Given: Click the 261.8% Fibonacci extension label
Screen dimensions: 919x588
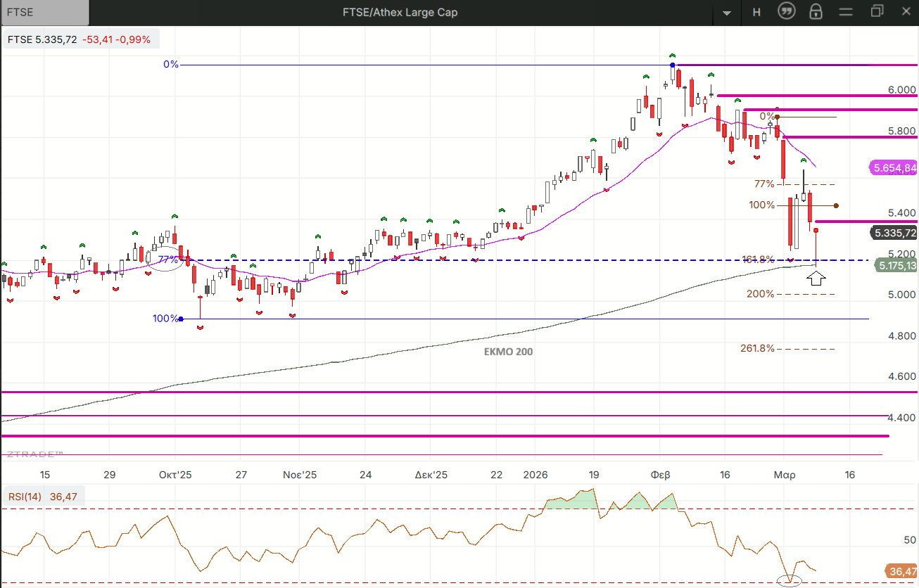Looking at the screenshot, I should [757, 348].
